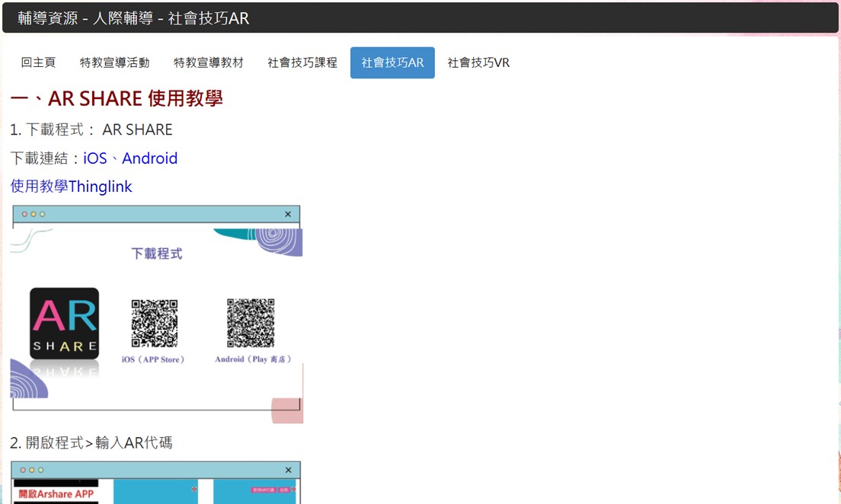Select the 社會技巧課程 tab
The width and height of the screenshot is (841, 504).
[302, 63]
